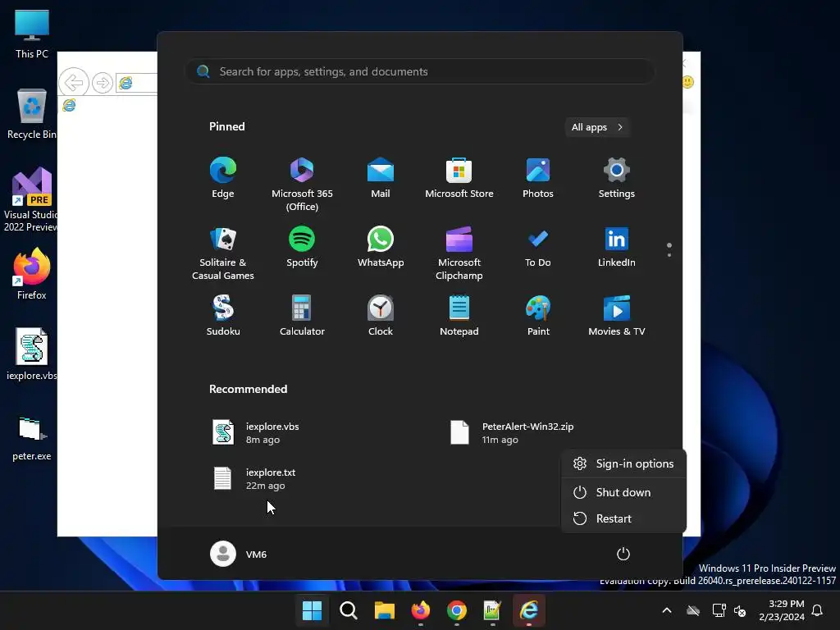840x630 pixels.
Task: Click the network status tray icon
Action: coord(719,610)
